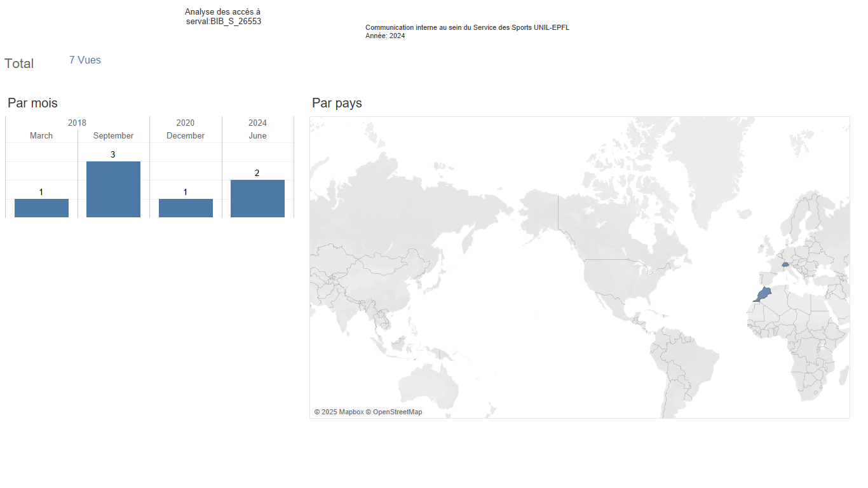Viewport: 868px width, 488px height.
Task: Click the 'December' month label
Action: pyautogui.click(x=186, y=135)
